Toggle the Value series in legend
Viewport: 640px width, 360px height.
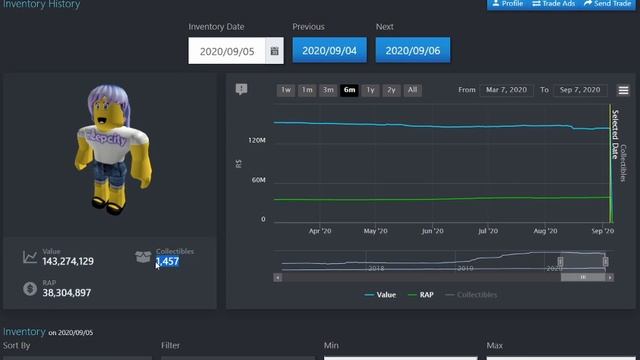(x=380, y=295)
